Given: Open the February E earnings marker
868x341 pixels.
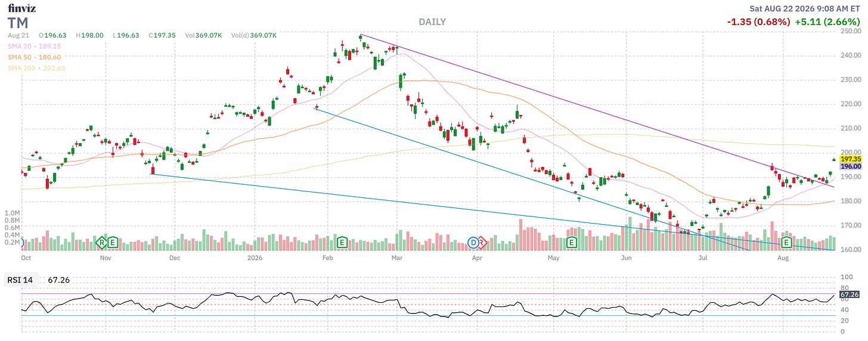Looking at the screenshot, I should pos(342,243).
